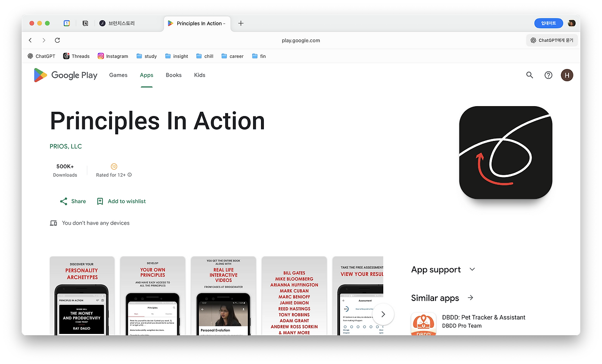This screenshot has height=364, width=602.
Task: Open the Threads bookmark
Action: point(76,56)
